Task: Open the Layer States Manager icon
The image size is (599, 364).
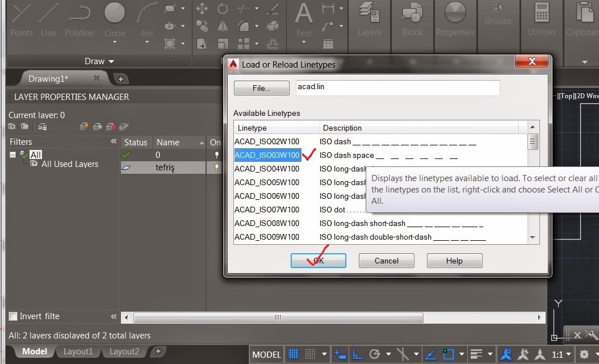Action: 43,127
